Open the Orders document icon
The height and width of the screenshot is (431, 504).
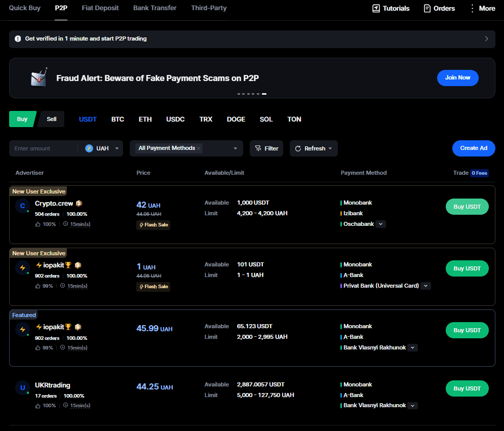pos(427,8)
